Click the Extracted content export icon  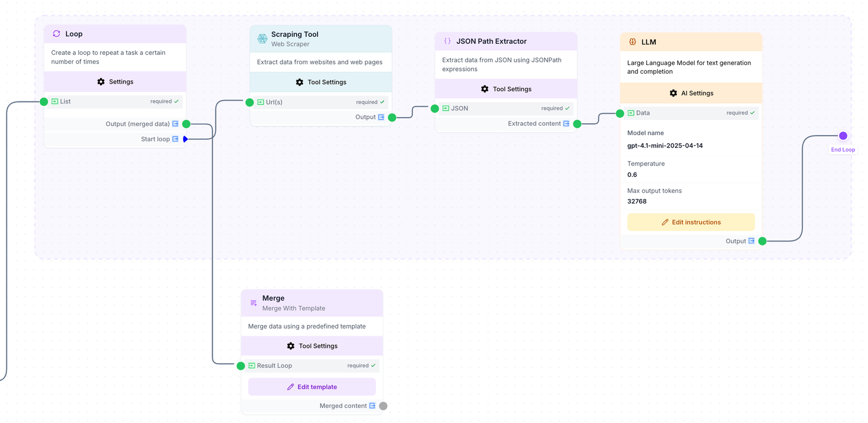(566, 124)
